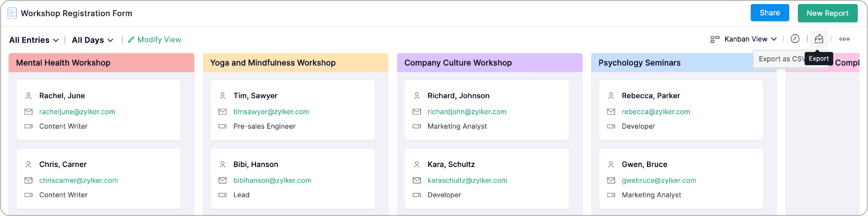Click the Mental Health Workshop column header
Viewport: 868px width, 216px height.
[x=101, y=63]
